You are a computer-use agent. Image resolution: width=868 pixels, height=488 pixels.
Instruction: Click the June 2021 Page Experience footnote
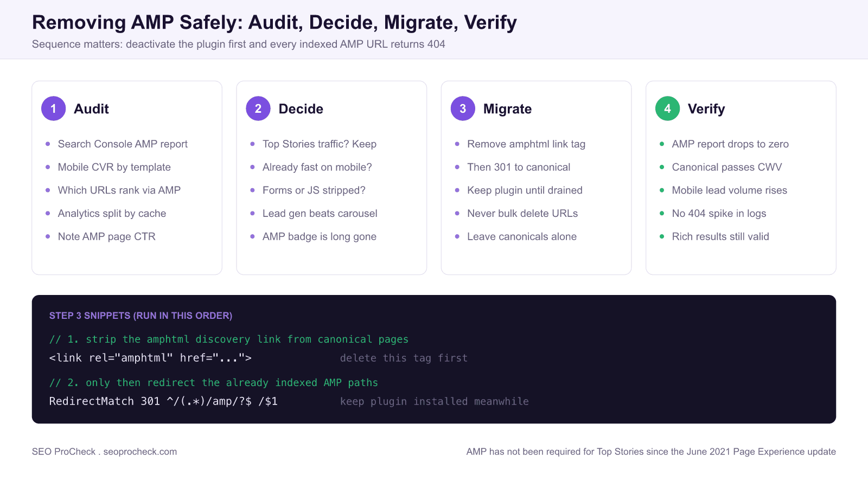(651, 452)
